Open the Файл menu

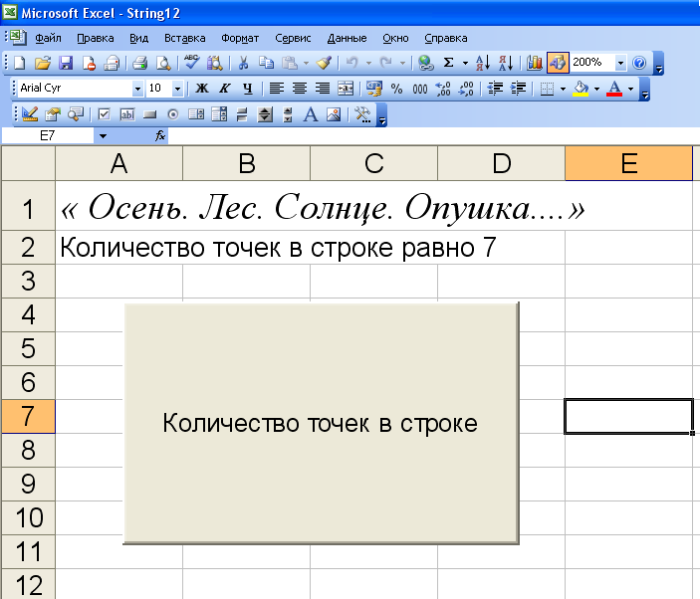click(48, 39)
